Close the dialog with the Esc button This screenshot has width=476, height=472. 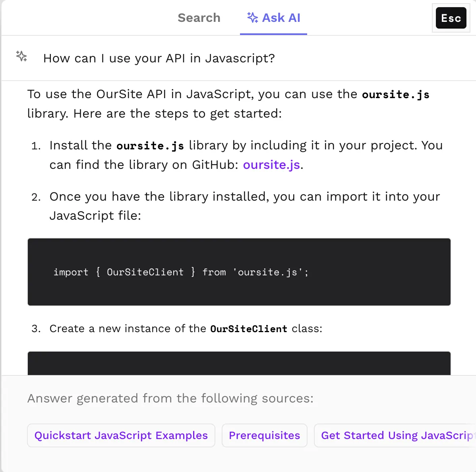[x=451, y=18]
